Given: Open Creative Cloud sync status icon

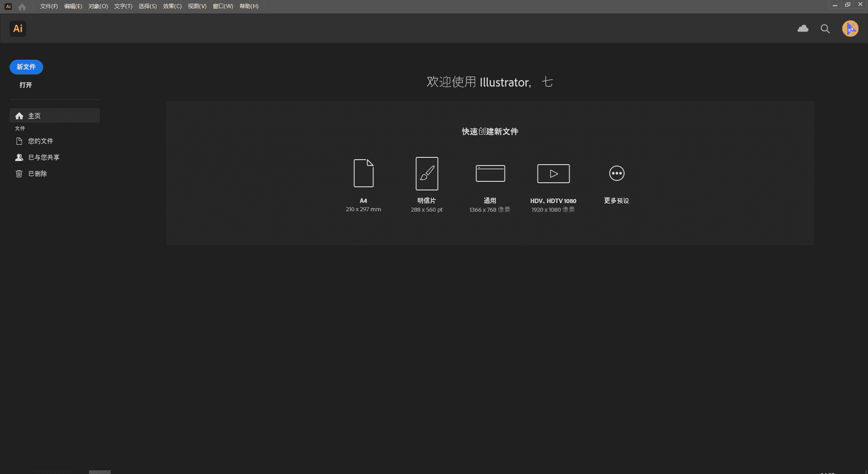Looking at the screenshot, I should tap(803, 28).
